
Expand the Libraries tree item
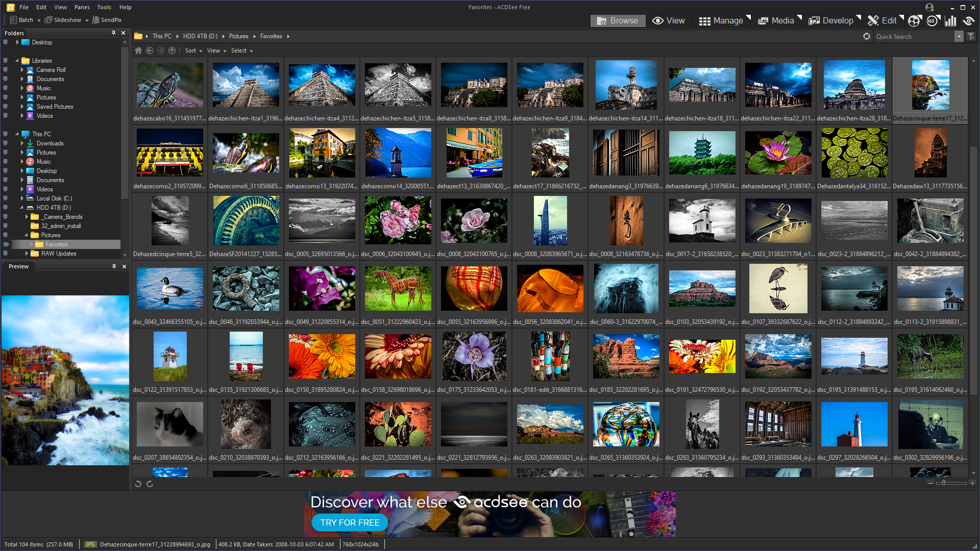[16, 61]
